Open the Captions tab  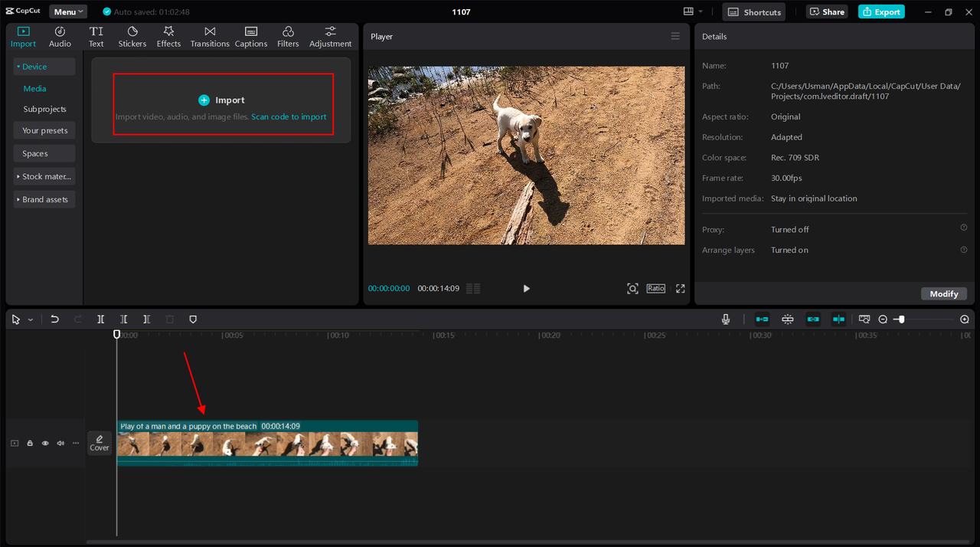[x=251, y=37]
